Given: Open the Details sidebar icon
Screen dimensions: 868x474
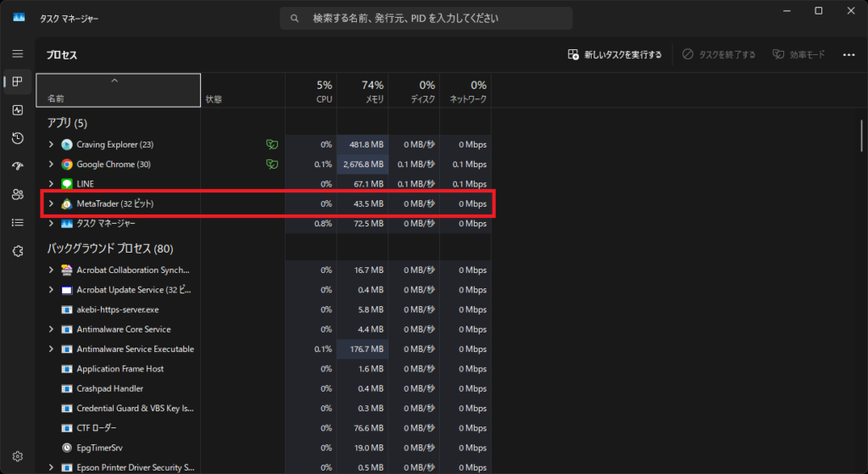Looking at the screenshot, I should point(18,223).
